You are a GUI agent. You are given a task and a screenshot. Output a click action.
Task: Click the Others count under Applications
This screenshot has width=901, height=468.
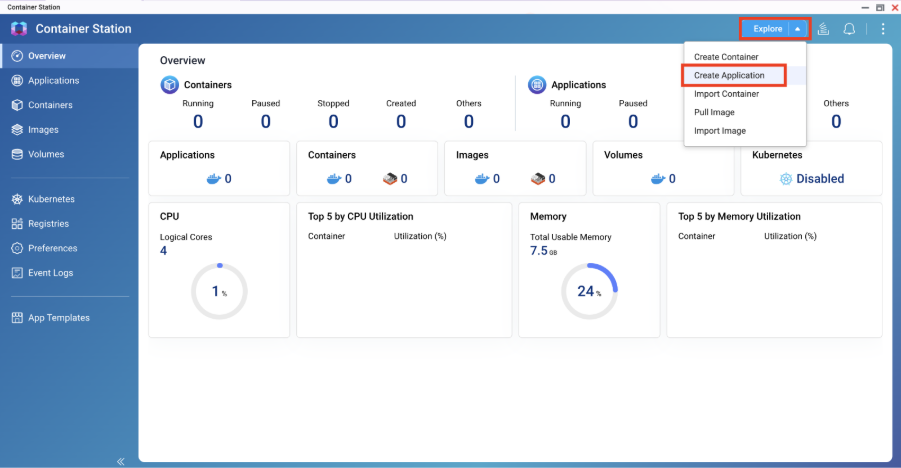tap(836, 122)
